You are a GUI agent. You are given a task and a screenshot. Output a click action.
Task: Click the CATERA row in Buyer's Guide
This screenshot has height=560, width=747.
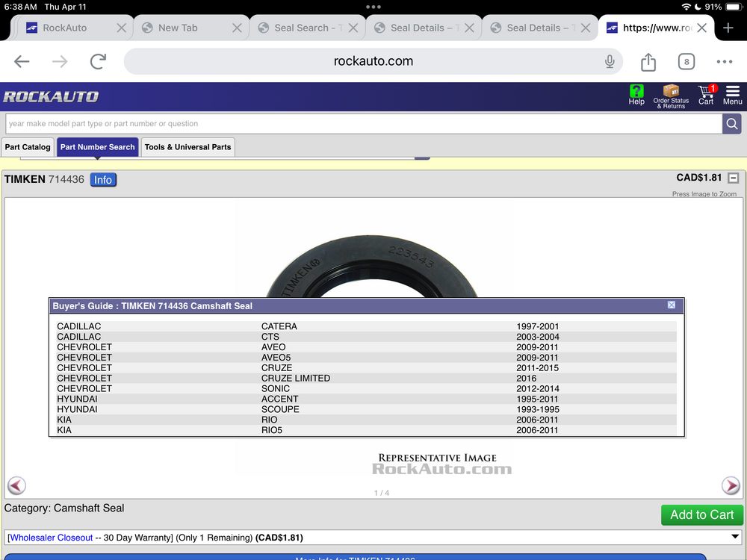(366, 326)
